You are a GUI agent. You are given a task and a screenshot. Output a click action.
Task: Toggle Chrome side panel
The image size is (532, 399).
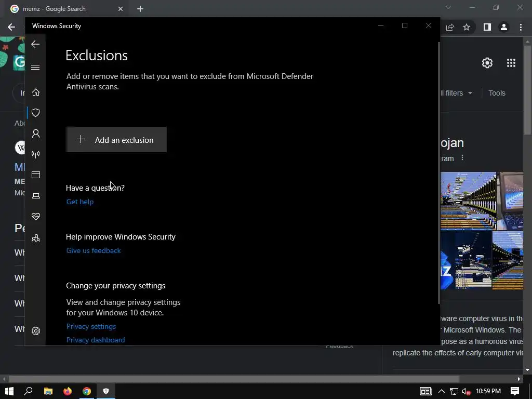[487, 27]
